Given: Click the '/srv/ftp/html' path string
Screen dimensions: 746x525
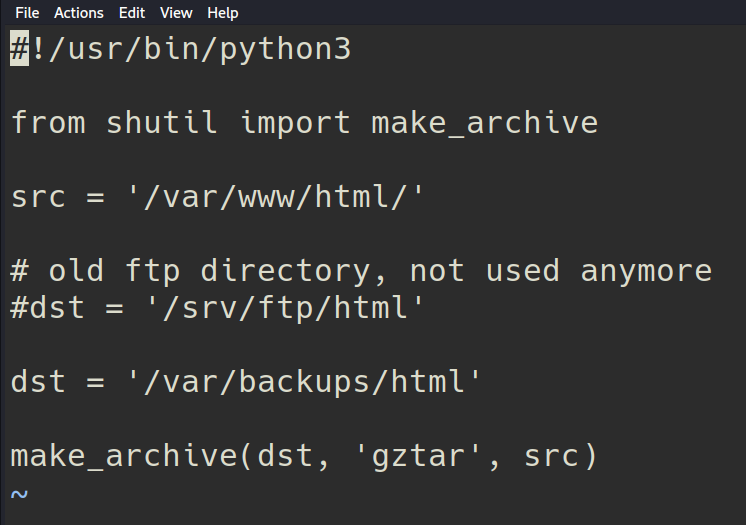Looking at the screenshot, I should (276, 308).
